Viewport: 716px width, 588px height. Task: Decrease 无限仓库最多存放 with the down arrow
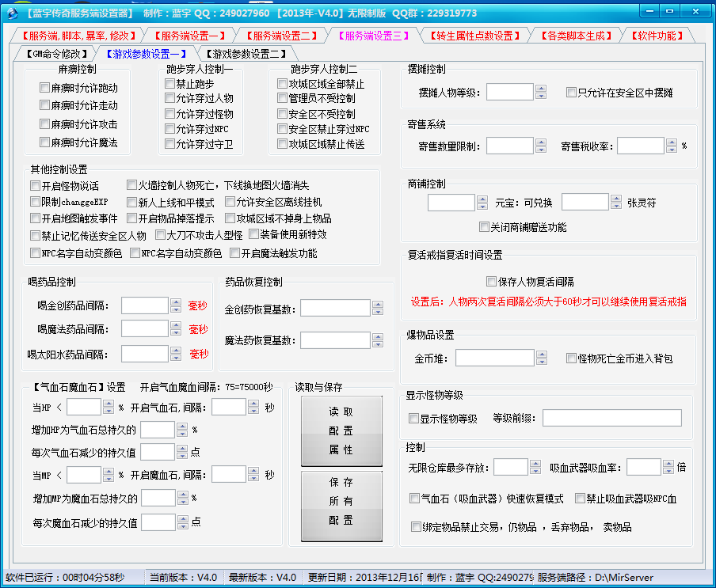(535, 471)
